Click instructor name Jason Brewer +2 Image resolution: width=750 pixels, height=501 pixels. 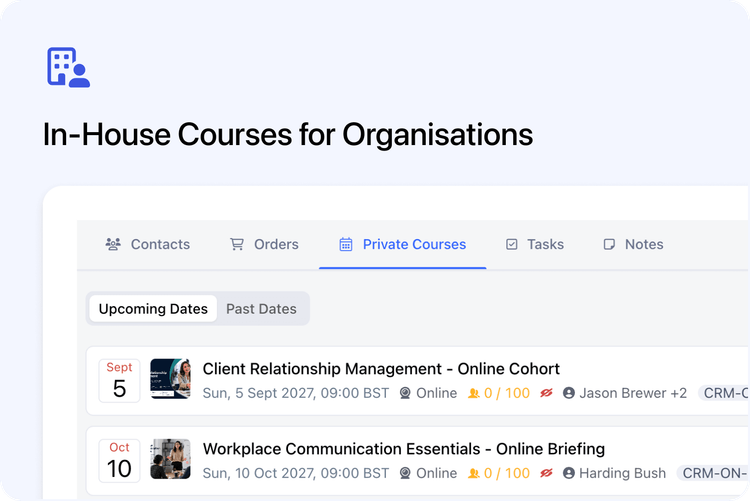pyautogui.click(x=633, y=393)
